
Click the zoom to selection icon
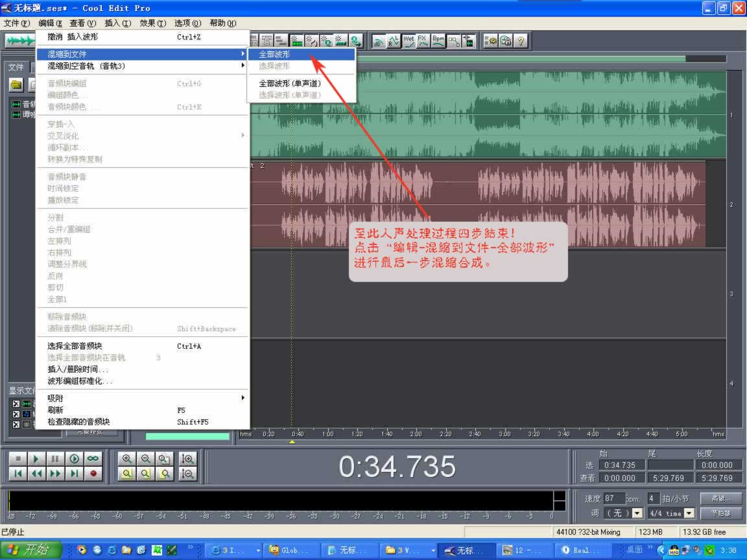coord(126,473)
